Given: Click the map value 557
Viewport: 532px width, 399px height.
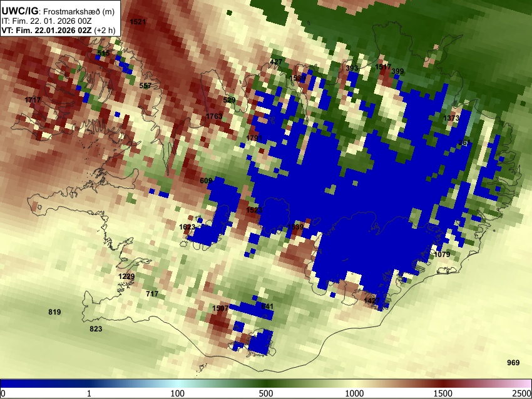Looking at the screenshot, I should pyautogui.click(x=145, y=86).
